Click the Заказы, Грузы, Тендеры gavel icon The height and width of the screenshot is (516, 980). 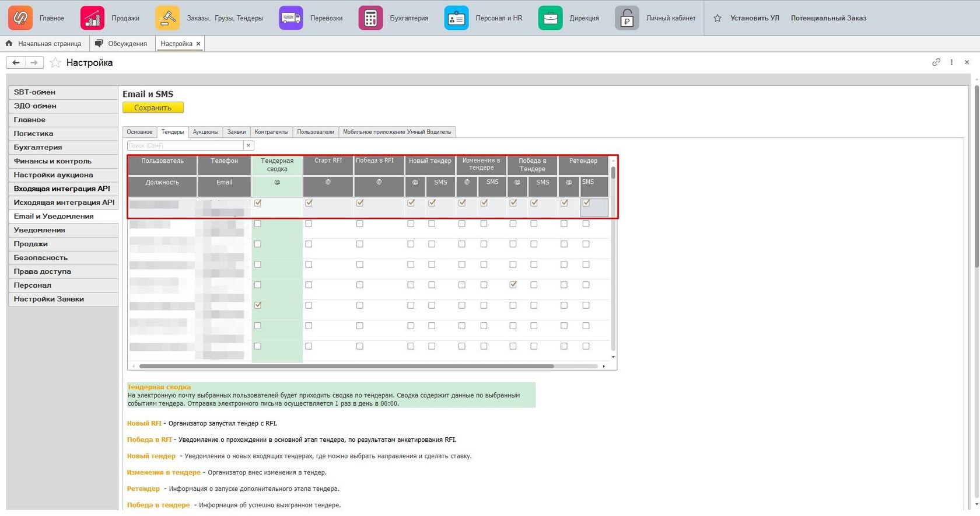pyautogui.click(x=167, y=18)
